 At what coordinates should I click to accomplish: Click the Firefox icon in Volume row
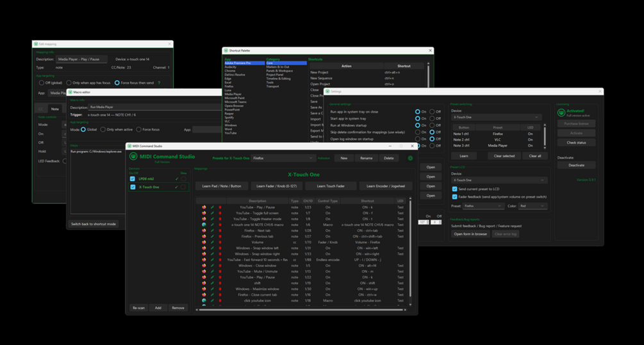[204, 242]
